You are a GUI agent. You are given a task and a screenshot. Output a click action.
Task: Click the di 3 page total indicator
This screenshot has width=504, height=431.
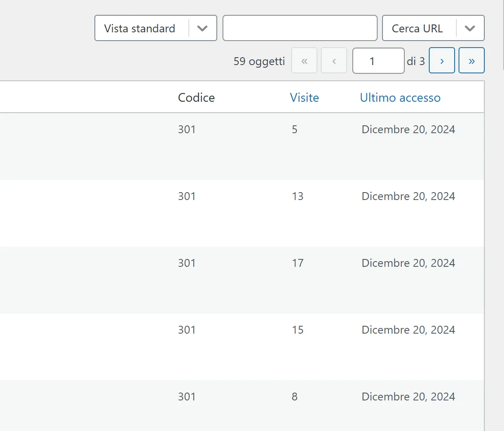tap(416, 61)
